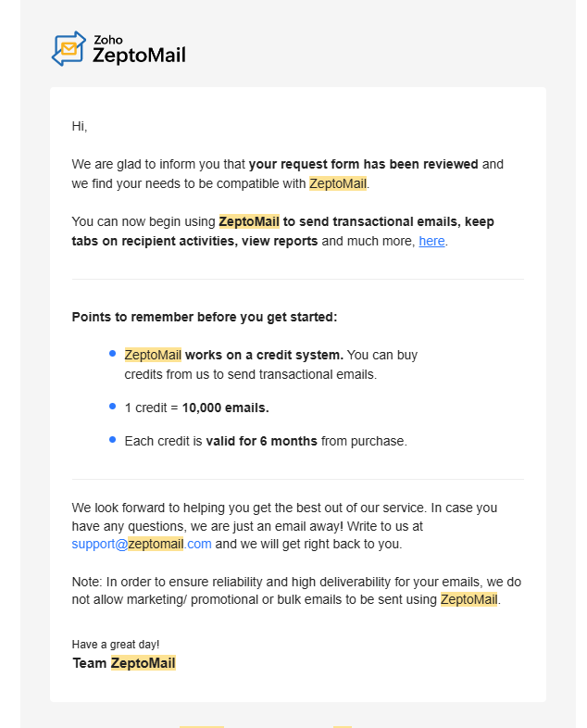587x728 pixels.
Task: Click blue bullet beside '1 credit' line
Action: click(112, 407)
